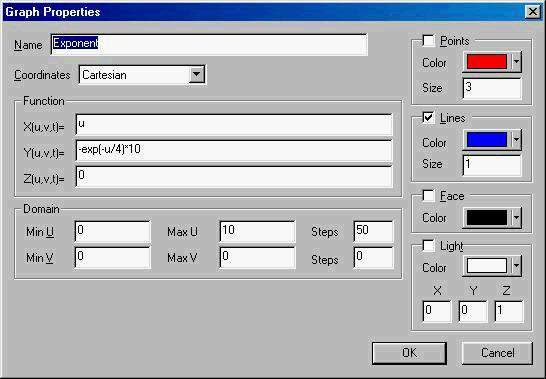Click the Coordinates label
The height and width of the screenshot is (379, 546).
(x=42, y=75)
